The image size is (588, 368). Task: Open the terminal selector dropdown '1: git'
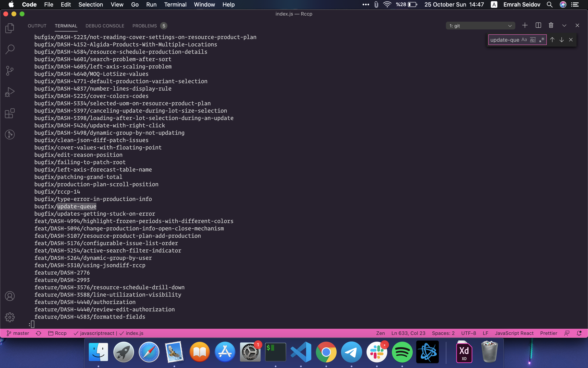(x=480, y=26)
